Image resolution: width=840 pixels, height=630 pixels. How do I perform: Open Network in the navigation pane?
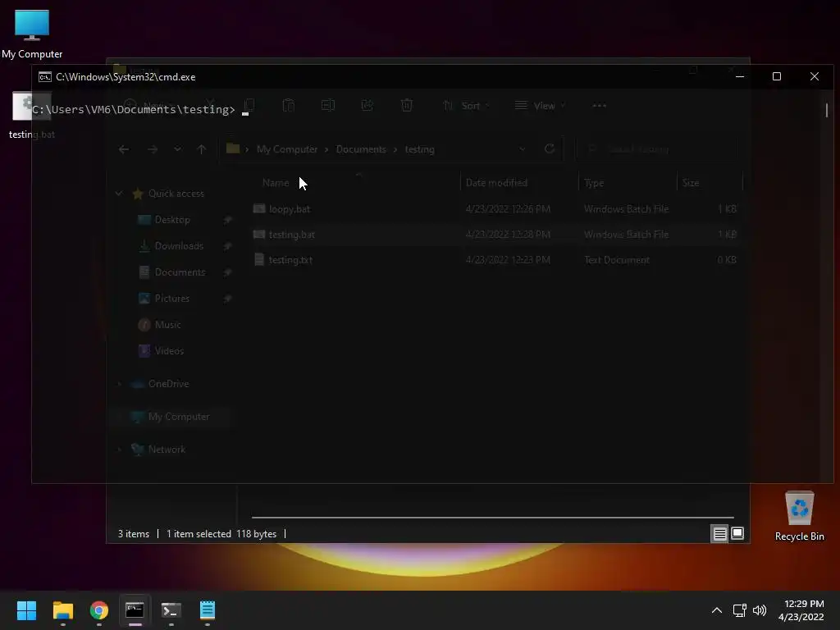coord(167,449)
